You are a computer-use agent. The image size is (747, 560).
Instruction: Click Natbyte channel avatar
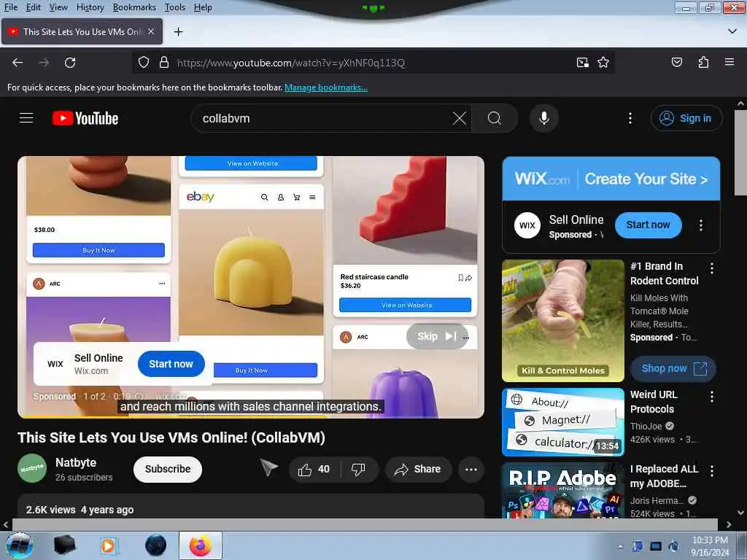pos(32,469)
